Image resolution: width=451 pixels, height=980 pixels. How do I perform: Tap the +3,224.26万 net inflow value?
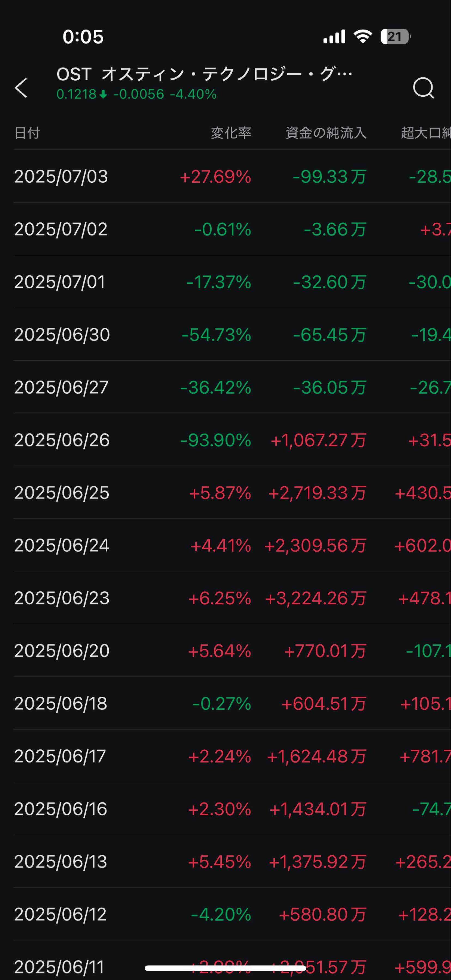tap(316, 598)
